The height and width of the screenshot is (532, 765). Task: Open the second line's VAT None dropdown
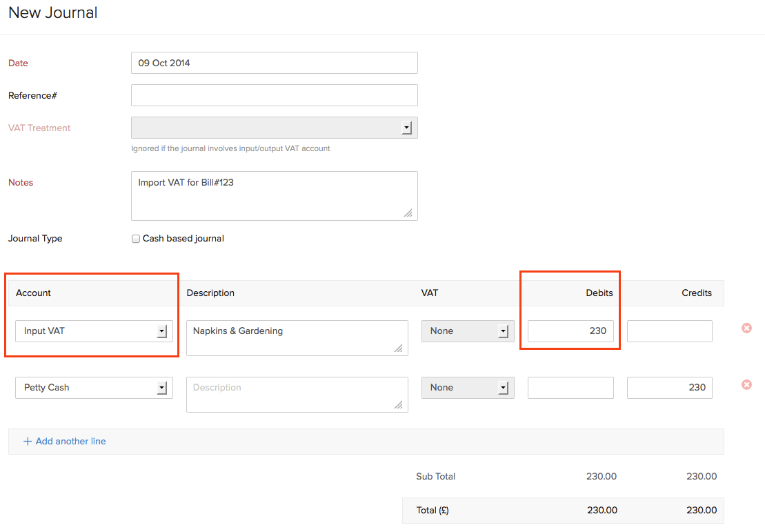tap(468, 387)
